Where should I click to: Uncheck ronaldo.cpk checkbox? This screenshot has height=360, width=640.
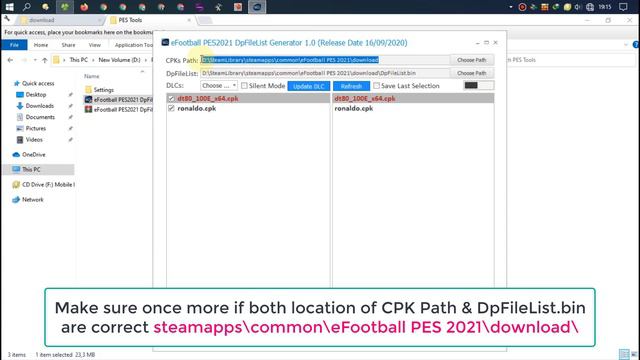[171, 108]
